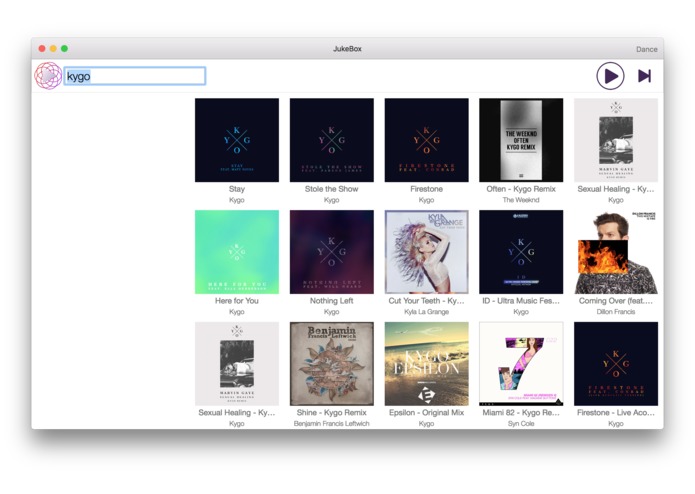Image resolution: width=695 pixels, height=494 pixels.
Task: Click the 'Coming Over (feat....' title
Action: coord(616,301)
